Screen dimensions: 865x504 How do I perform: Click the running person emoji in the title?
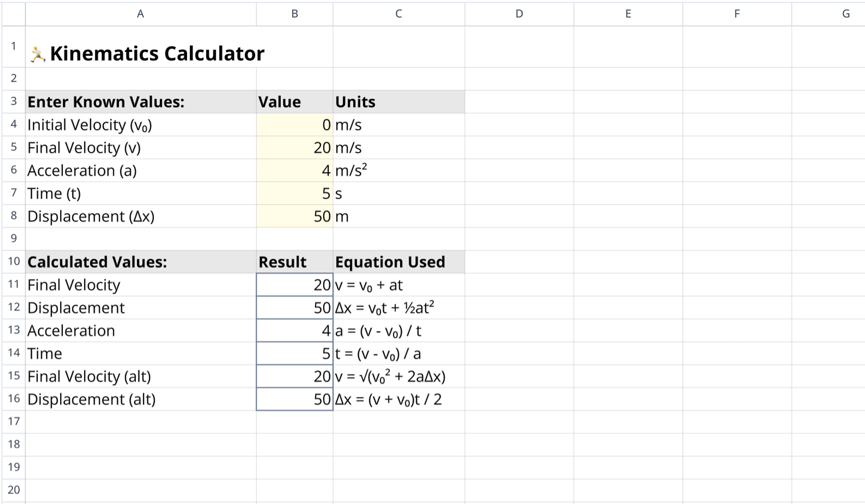pos(38,52)
